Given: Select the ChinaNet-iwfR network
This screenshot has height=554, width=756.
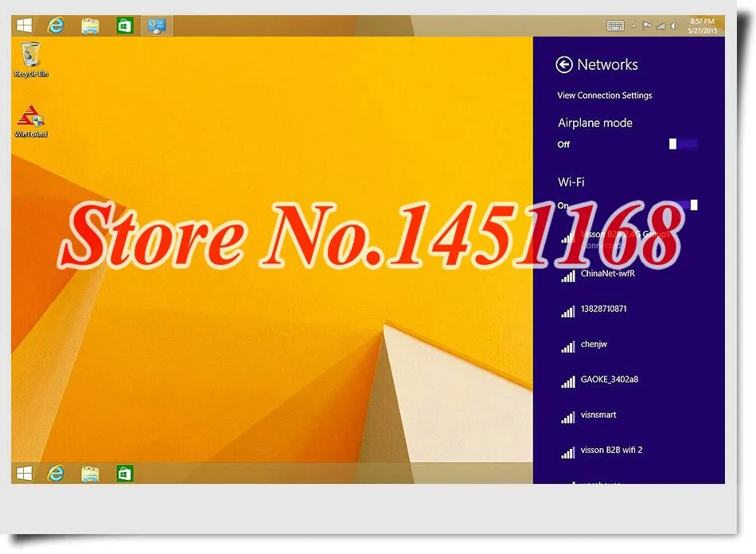Looking at the screenshot, I should click(x=629, y=275).
